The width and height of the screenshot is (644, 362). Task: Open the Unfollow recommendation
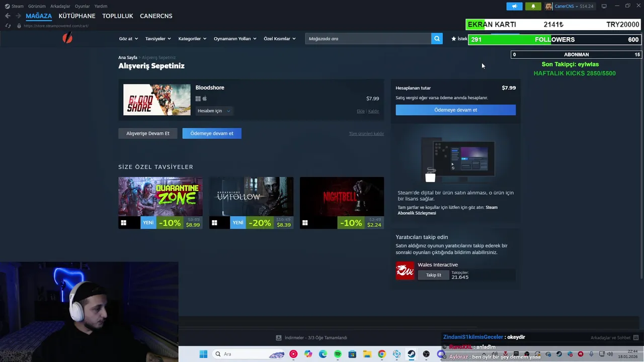click(251, 203)
